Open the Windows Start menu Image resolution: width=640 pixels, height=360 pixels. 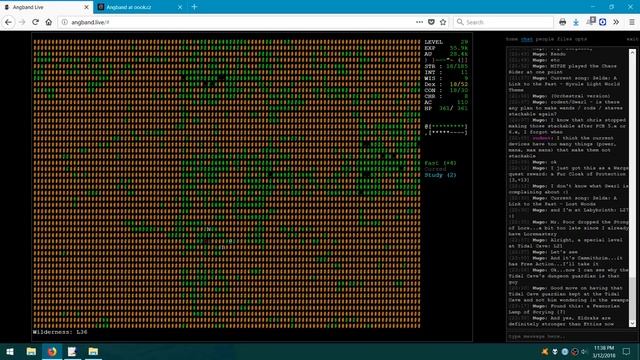pos(10,351)
